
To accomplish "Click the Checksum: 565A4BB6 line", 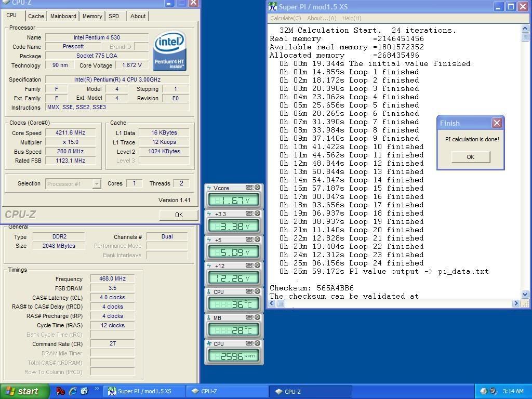I will (x=312, y=288).
